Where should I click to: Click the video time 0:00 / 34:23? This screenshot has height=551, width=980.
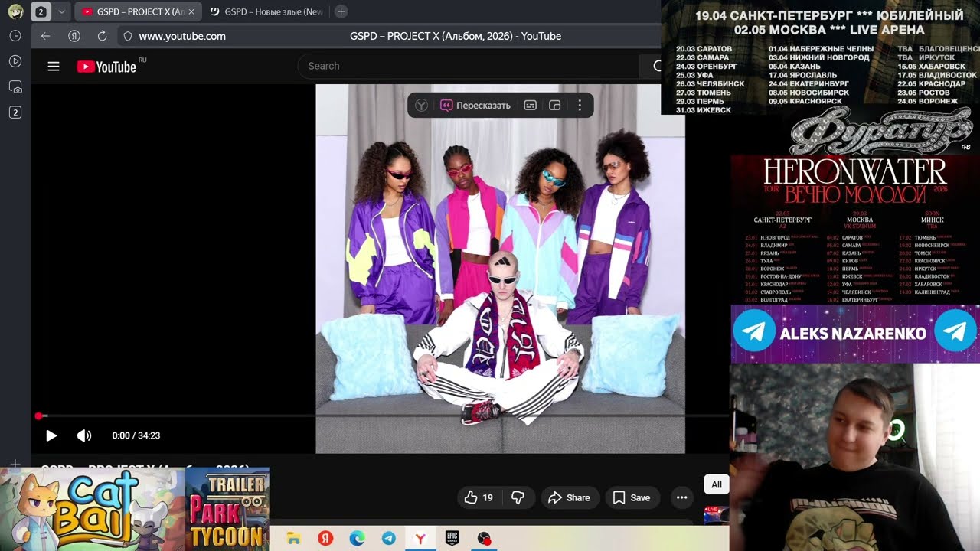[x=136, y=435]
